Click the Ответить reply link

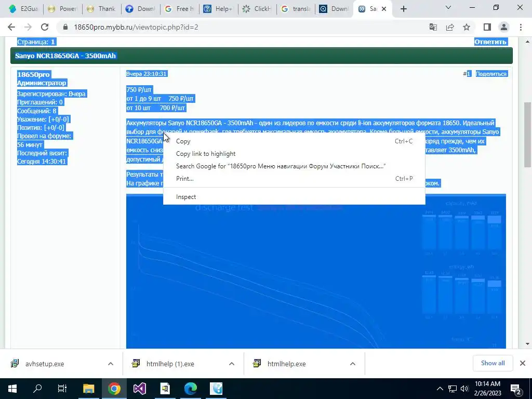click(490, 42)
